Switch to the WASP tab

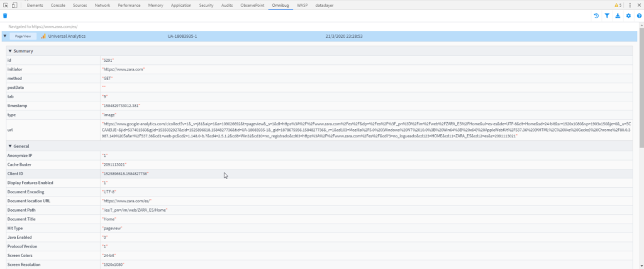(302, 5)
